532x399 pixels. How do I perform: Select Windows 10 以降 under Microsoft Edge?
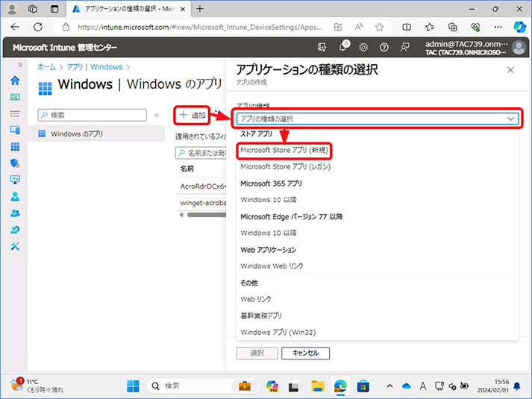[x=269, y=233]
